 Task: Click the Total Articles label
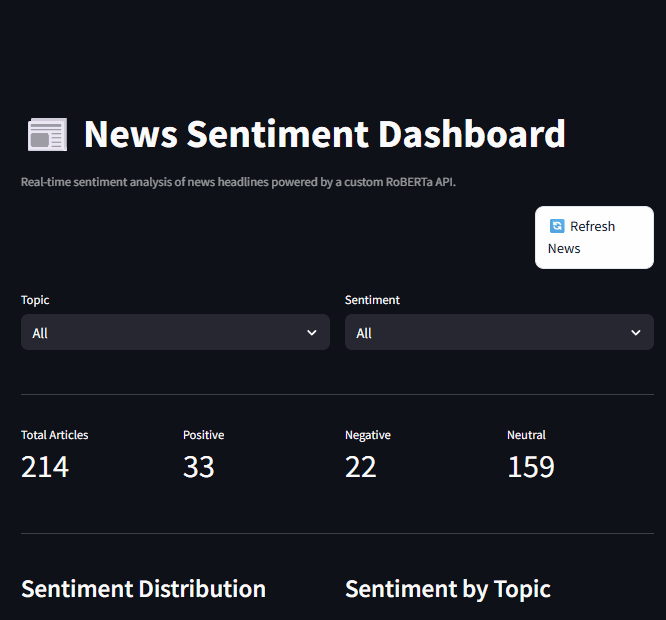pyautogui.click(x=55, y=435)
